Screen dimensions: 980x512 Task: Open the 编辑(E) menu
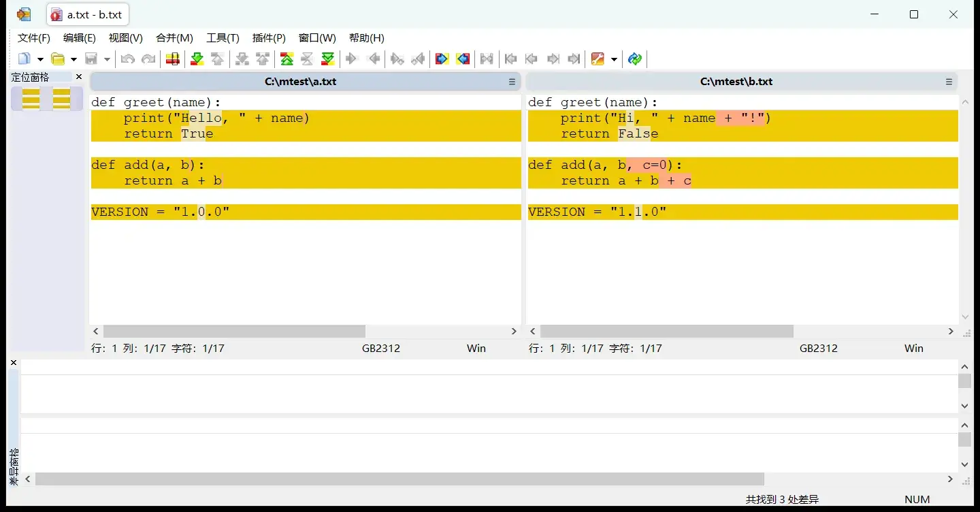tap(80, 38)
